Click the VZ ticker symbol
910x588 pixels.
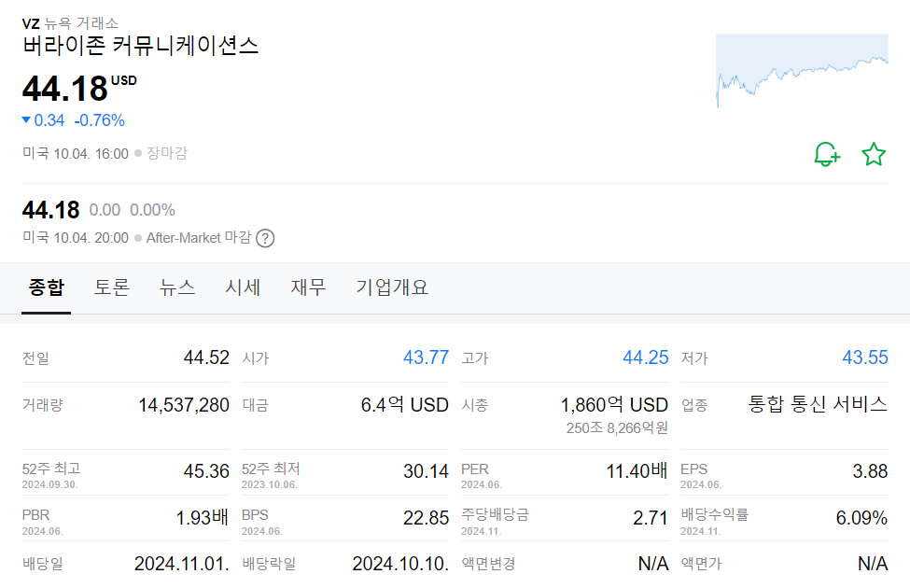(31, 23)
